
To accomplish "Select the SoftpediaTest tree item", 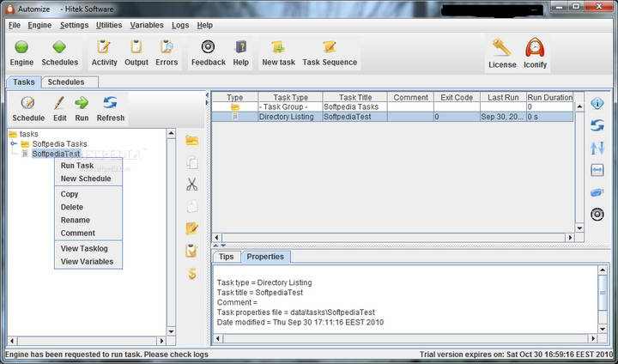I will click(56, 154).
